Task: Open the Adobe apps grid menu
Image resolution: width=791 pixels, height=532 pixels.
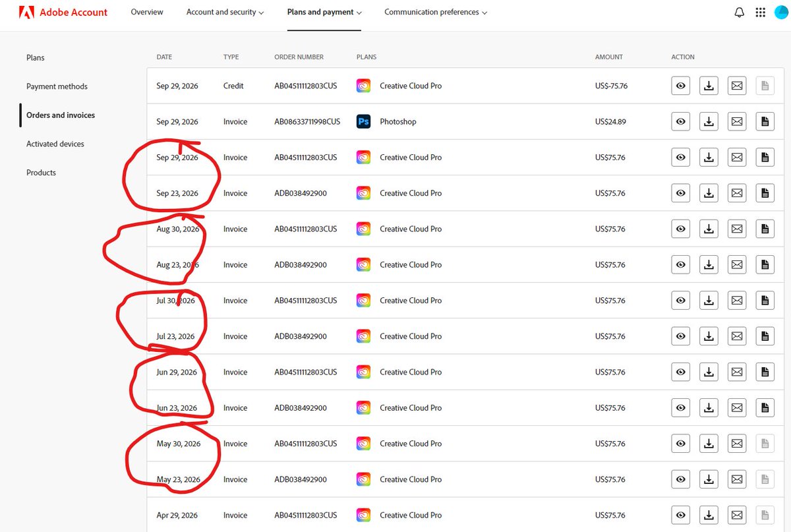Action: point(760,13)
